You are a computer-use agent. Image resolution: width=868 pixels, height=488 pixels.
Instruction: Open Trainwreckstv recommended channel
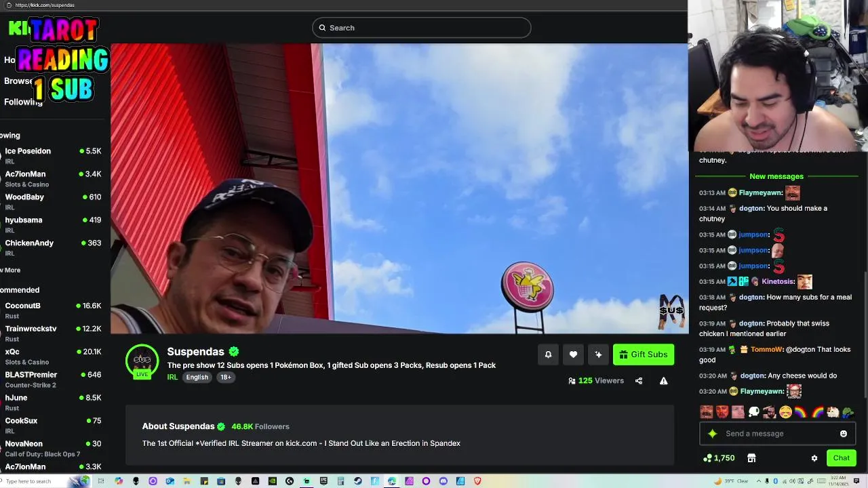pyautogui.click(x=53, y=333)
